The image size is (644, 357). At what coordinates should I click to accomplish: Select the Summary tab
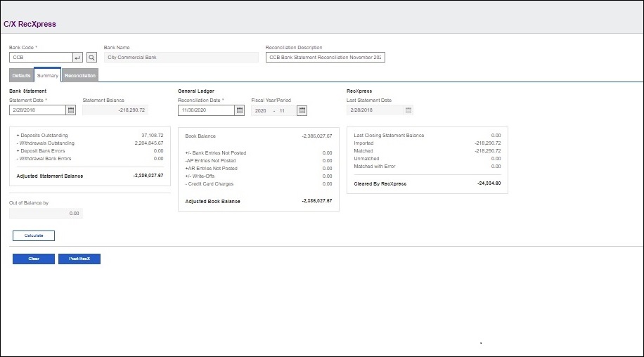click(47, 75)
